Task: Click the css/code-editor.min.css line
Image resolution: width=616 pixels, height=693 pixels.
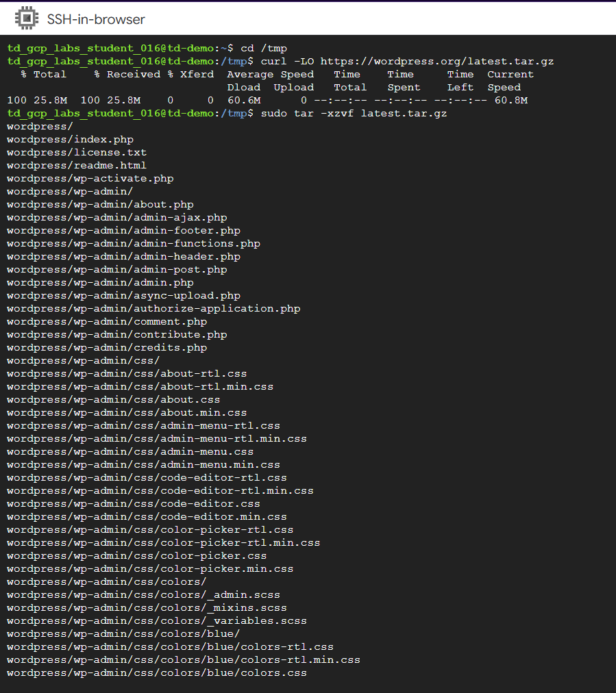Action: pyautogui.click(x=147, y=517)
